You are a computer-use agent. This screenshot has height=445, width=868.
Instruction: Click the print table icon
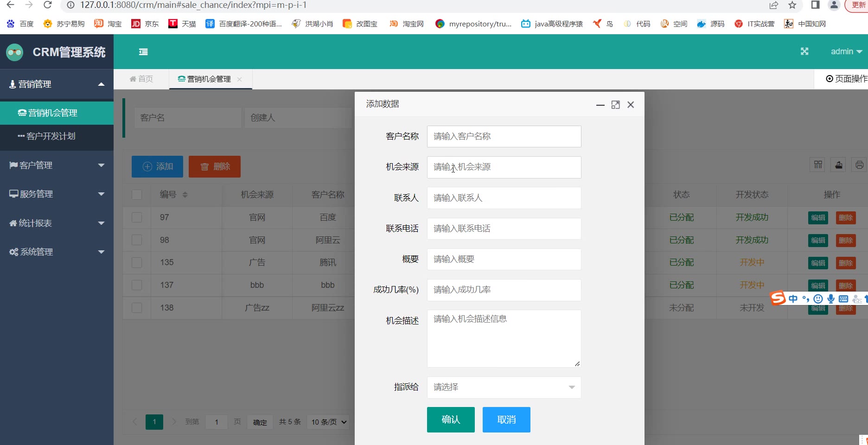[x=859, y=165]
